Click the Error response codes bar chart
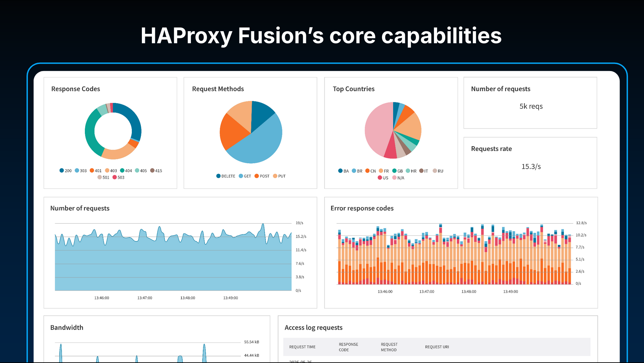The width and height of the screenshot is (644, 363). 454,254
